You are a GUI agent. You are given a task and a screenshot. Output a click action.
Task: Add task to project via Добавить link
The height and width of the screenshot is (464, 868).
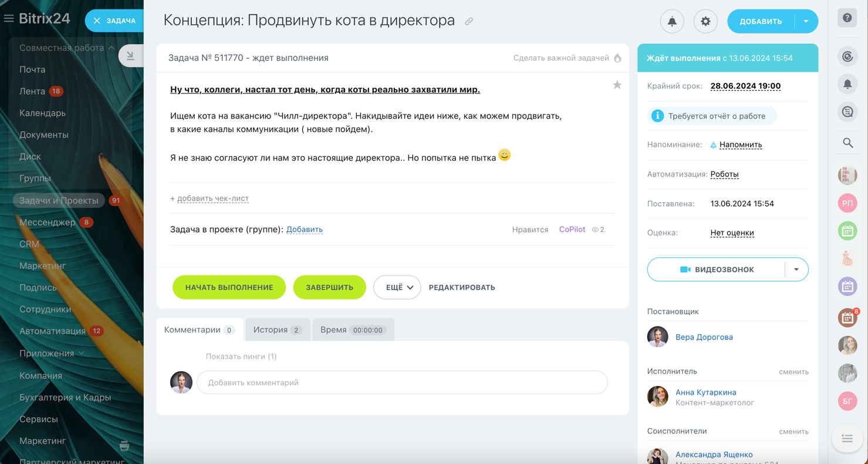click(304, 230)
